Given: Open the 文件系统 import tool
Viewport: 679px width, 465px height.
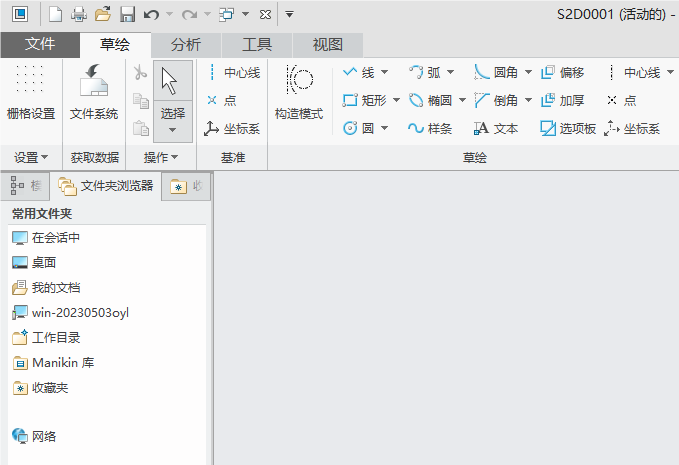Looking at the screenshot, I should click(x=94, y=92).
